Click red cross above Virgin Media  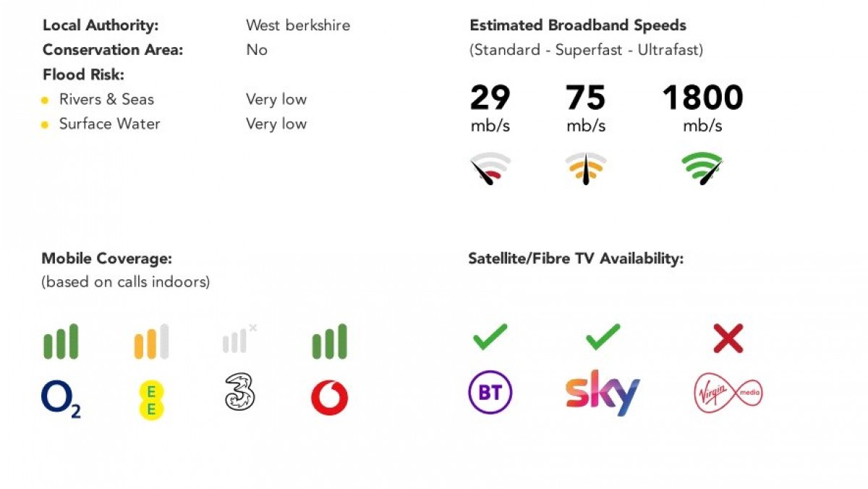click(x=728, y=338)
